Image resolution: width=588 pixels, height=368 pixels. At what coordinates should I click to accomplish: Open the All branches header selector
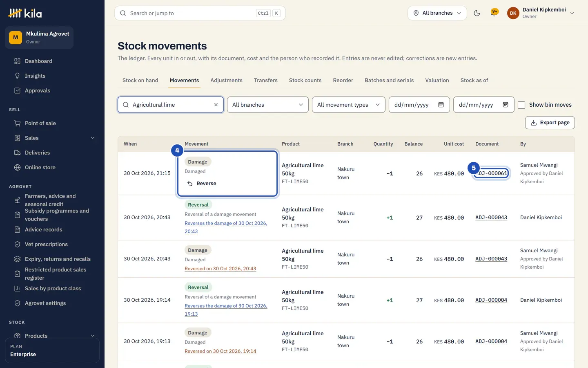click(437, 13)
